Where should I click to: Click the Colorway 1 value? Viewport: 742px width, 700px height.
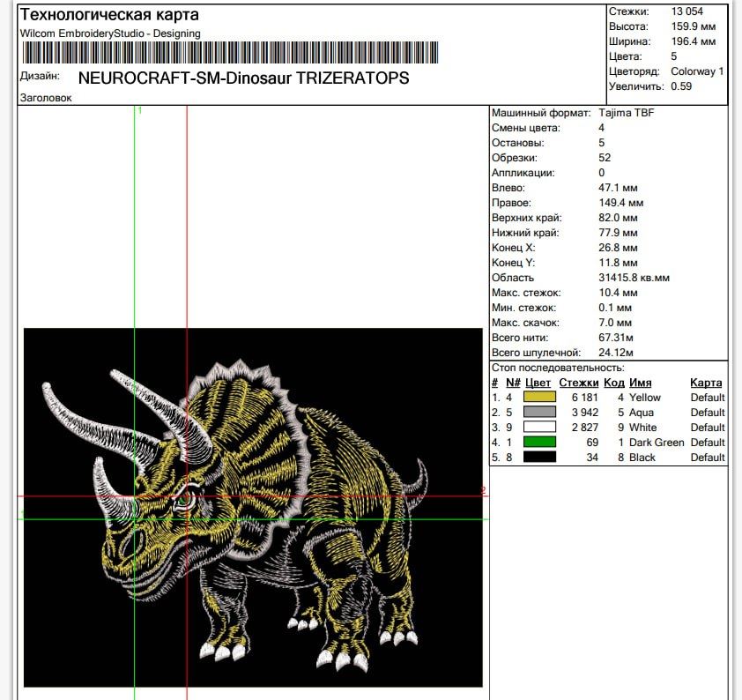(697, 71)
